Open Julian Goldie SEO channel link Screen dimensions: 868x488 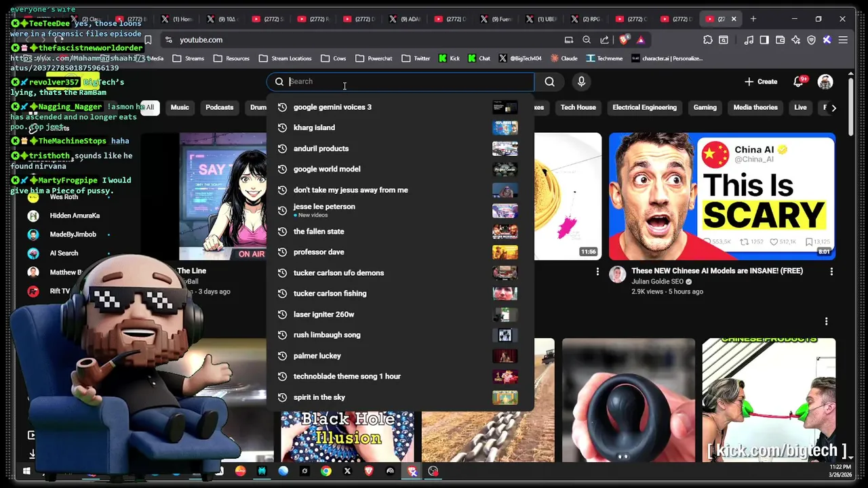click(x=657, y=281)
